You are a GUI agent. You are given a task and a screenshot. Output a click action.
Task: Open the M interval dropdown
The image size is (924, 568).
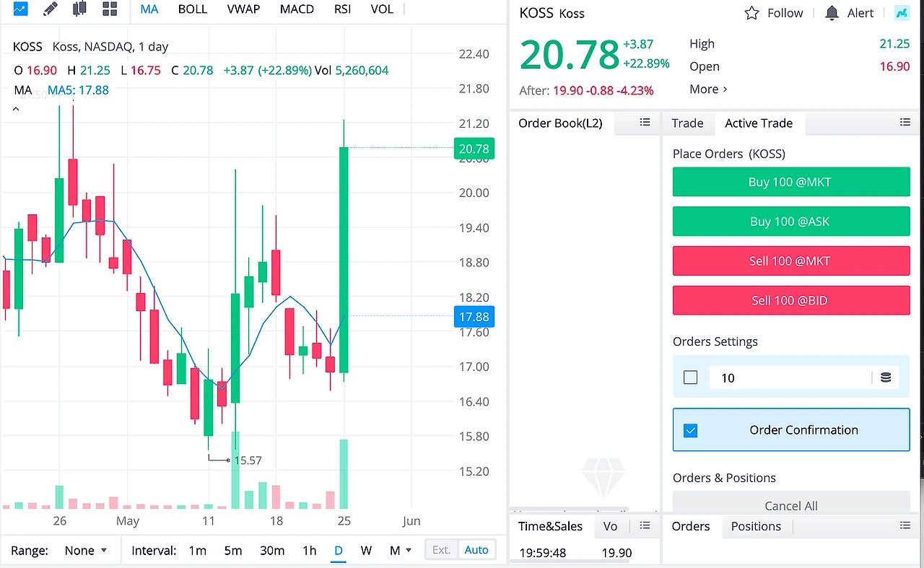(401, 551)
